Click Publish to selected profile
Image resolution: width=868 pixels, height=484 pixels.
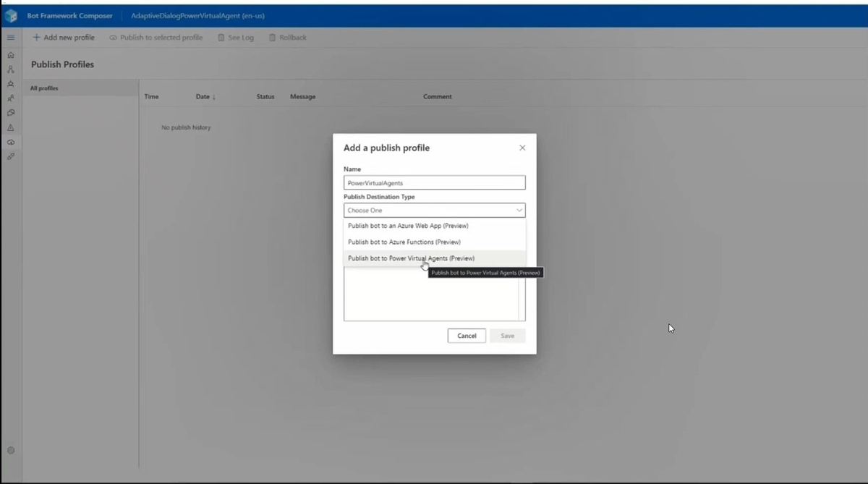tap(156, 38)
